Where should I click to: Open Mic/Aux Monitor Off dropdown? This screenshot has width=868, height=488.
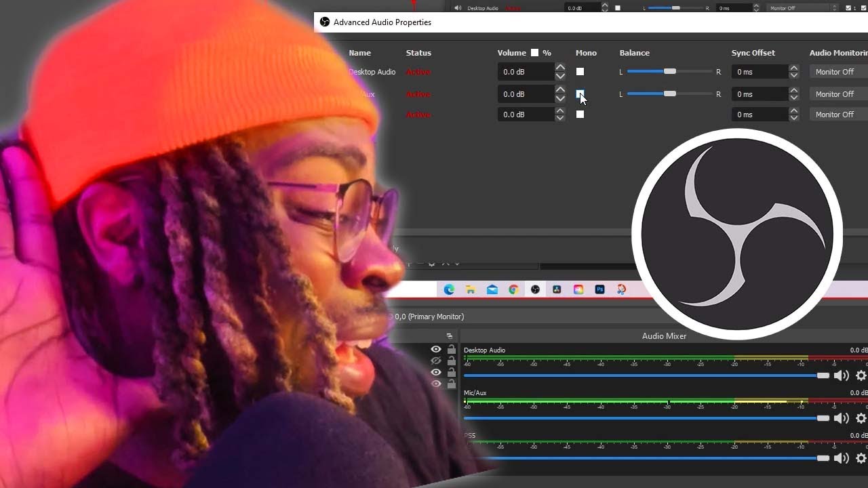click(x=839, y=94)
